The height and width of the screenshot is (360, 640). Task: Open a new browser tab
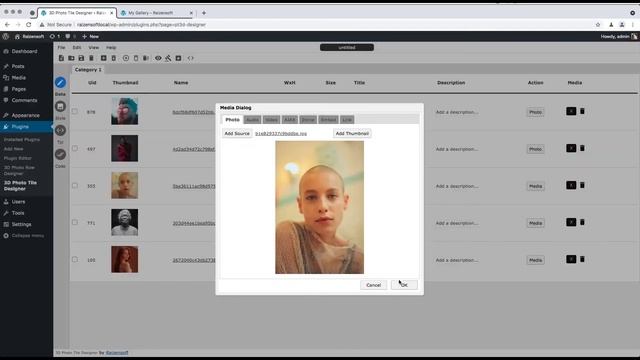click(x=204, y=13)
